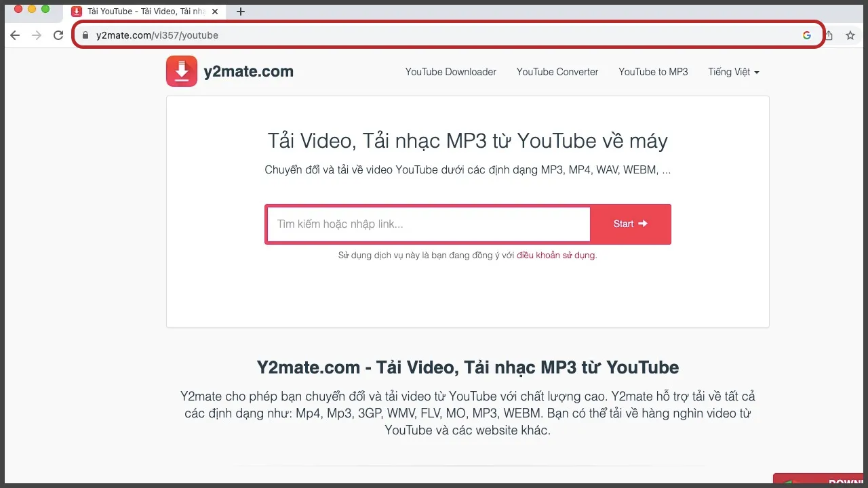Click the download favicon on the browser tab
The width and height of the screenshot is (868, 488).
(75, 11)
